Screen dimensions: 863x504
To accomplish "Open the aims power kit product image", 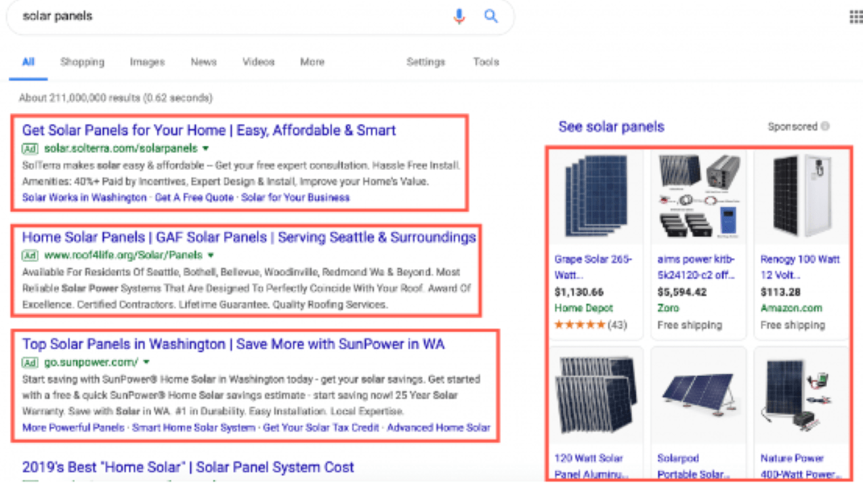I will [699, 197].
